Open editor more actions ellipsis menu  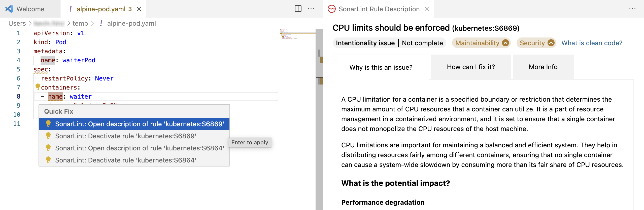(311, 9)
